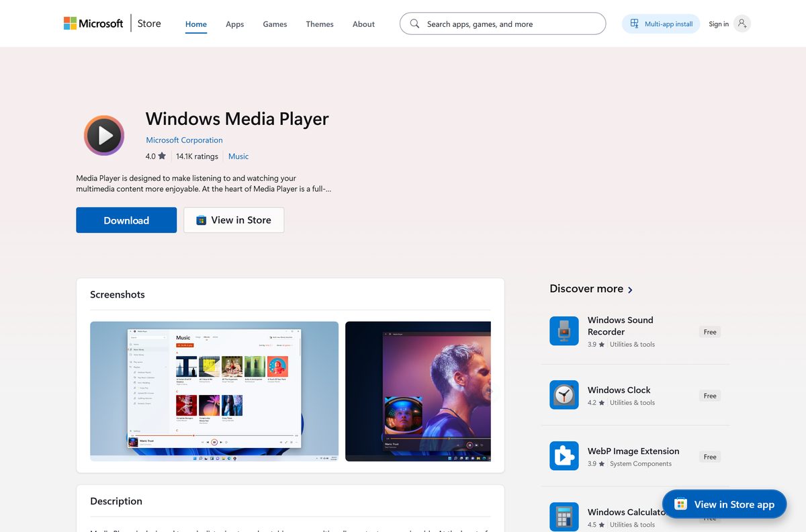Screen dimensions: 806x532
Task: Click the floating View in Store app button
Action: (724, 504)
